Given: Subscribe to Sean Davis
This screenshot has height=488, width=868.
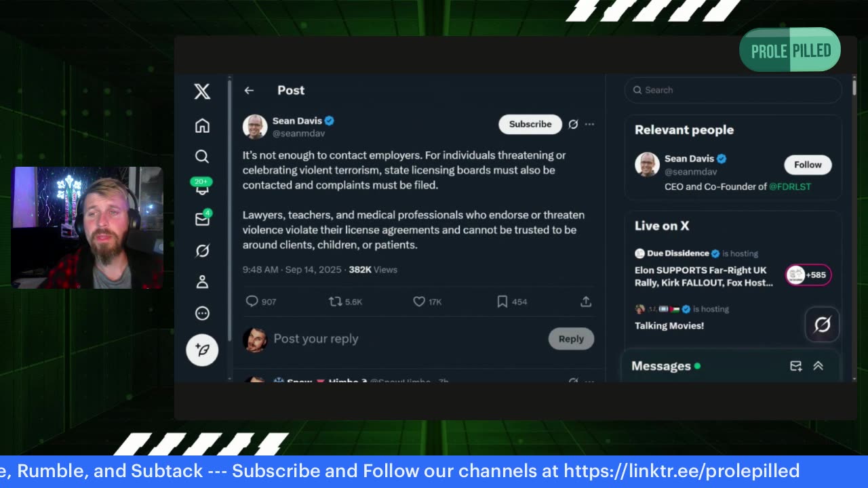Looking at the screenshot, I should pos(530,124).
